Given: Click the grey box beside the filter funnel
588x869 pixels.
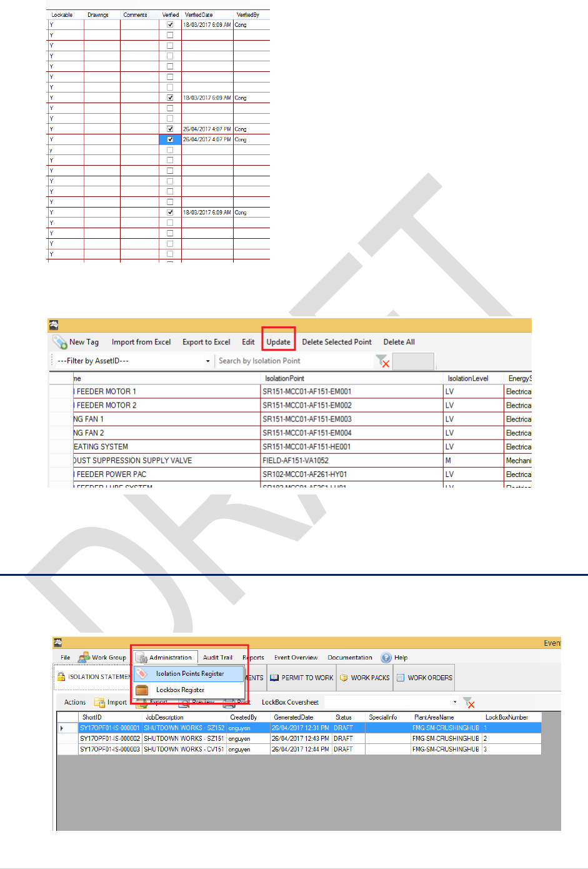Looking at the screenshot, I should click(x=412, y=361).
